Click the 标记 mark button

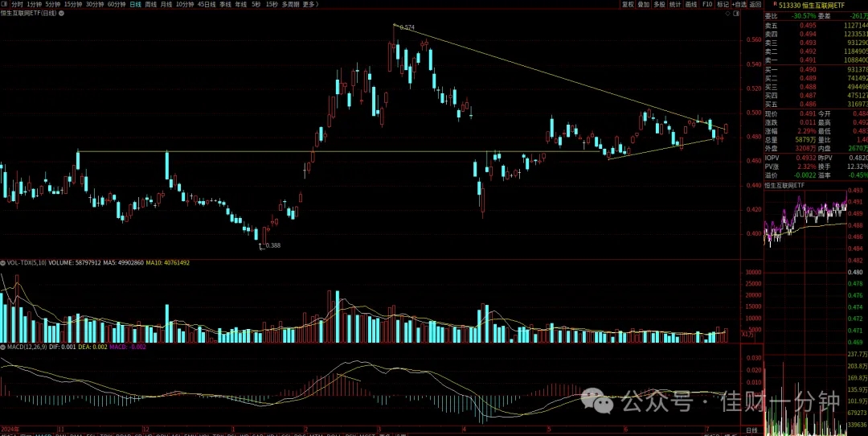[x=723, y=4]
